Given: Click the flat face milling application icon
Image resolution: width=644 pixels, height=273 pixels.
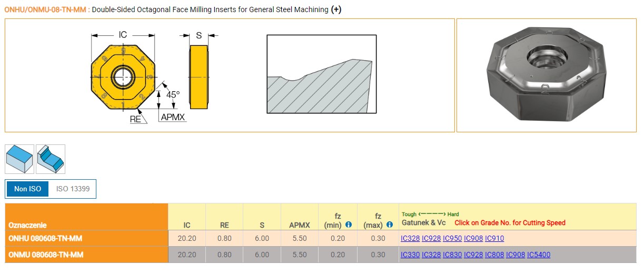Looking at the screenshot, I should (19, 159).
